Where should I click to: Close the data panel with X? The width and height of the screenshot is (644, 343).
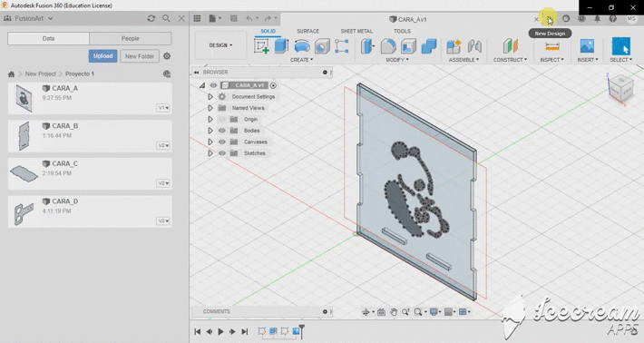(181, 18)
